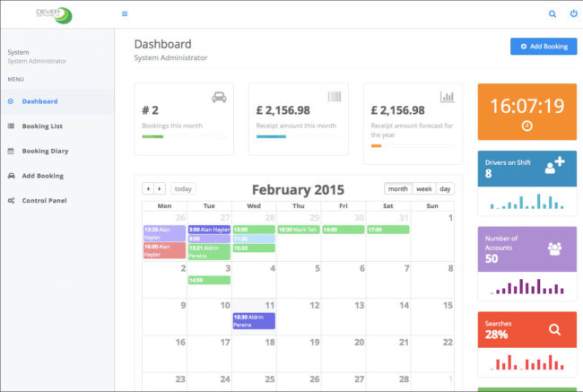Image resolution: width=583 pixels, height=392 pixels.
Task: Click the barcode icon on receipt card
Action: [x=334, y=97]
